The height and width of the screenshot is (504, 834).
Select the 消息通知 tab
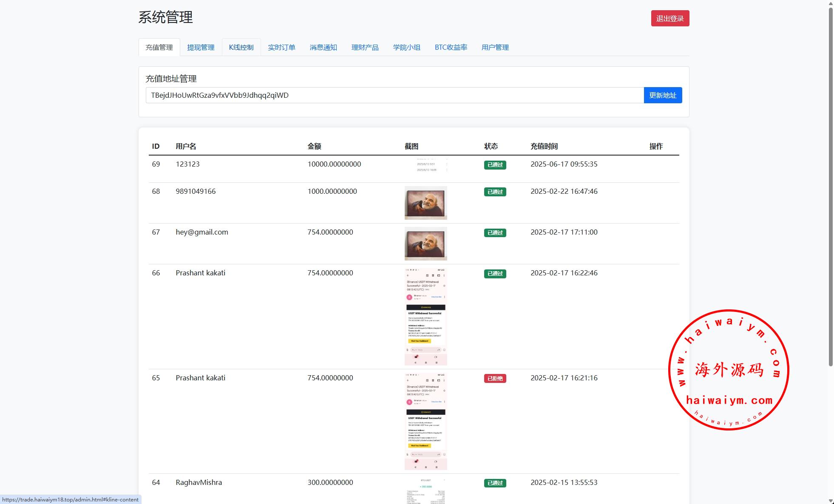click(x=323, y=47)
